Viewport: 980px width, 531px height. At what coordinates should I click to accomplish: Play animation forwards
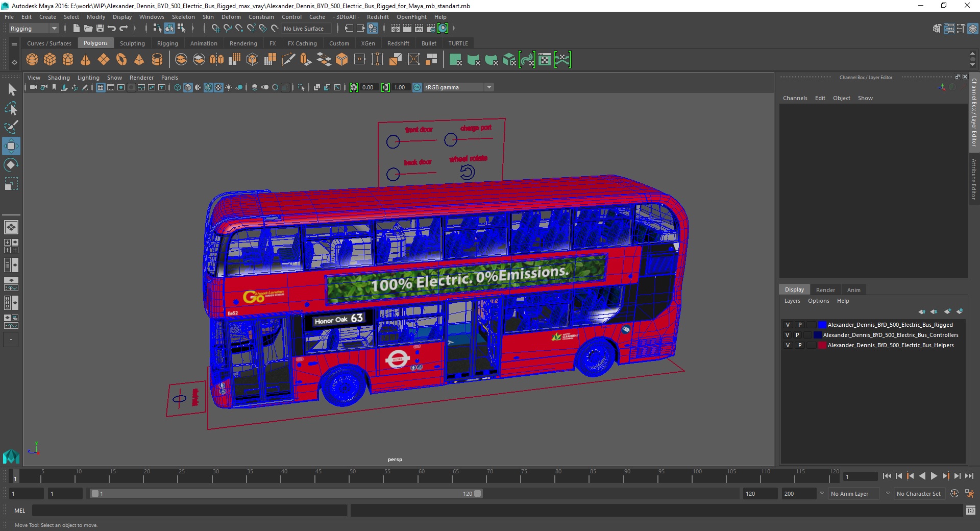[x=934, y=476]
